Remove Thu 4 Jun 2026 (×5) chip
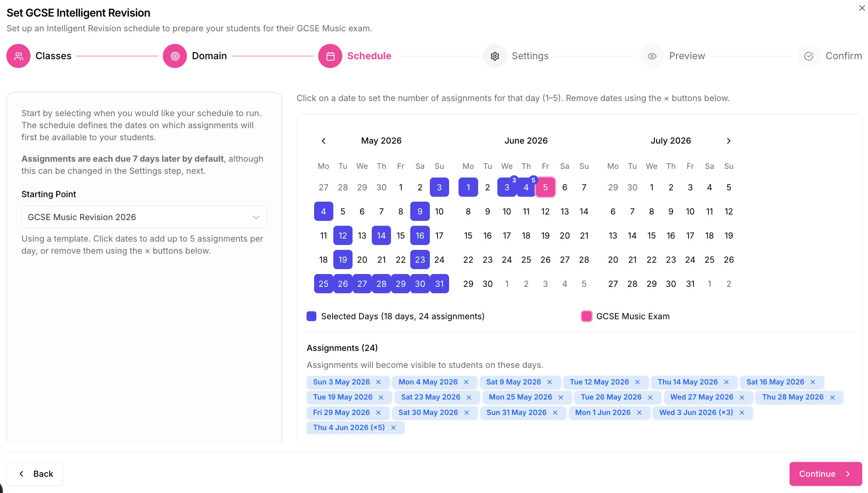Viewport: 868px width, 493px height. pyautogui.click(x=394, y=428)
